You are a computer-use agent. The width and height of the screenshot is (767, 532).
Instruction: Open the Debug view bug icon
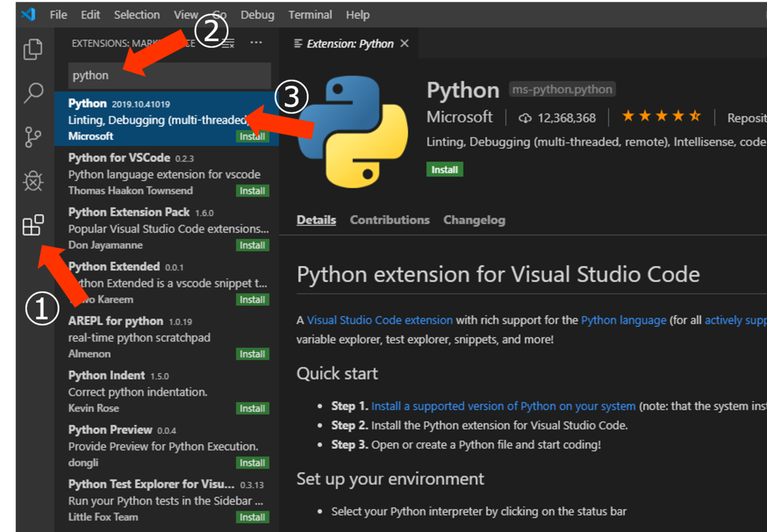coord(33,181)
